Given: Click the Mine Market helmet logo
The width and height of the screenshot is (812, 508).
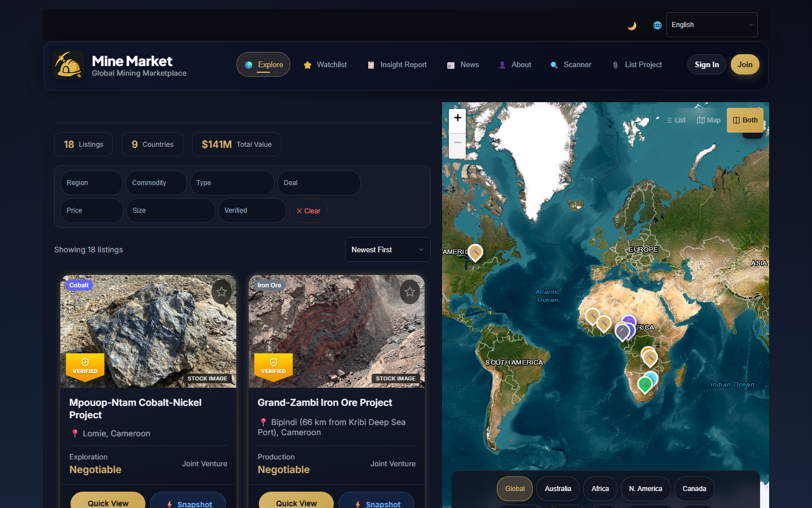Looking at the screenshot, I should click(x=68, y=64).
